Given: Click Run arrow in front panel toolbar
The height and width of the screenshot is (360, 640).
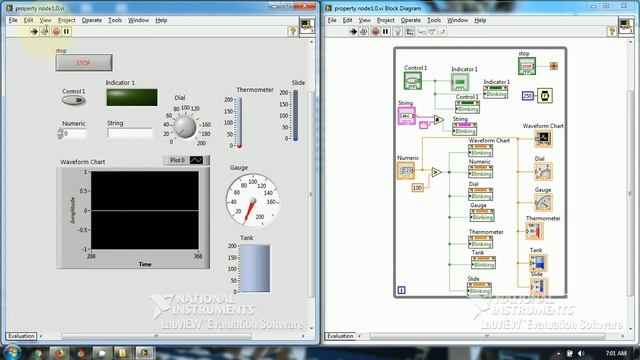Looking at the screenshot, I should click(34, 31).
